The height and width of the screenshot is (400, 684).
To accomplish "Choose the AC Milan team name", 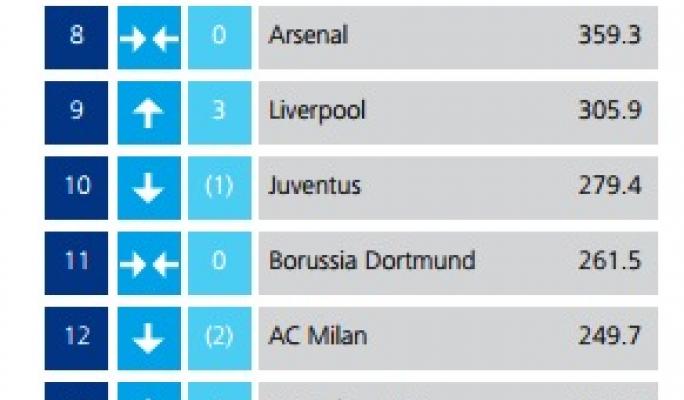I will [317, 337].
